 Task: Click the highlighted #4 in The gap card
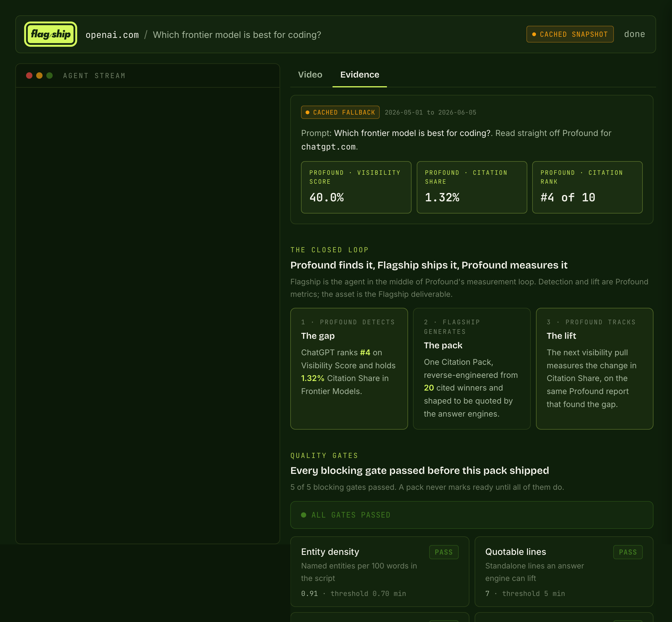point(365,352)
